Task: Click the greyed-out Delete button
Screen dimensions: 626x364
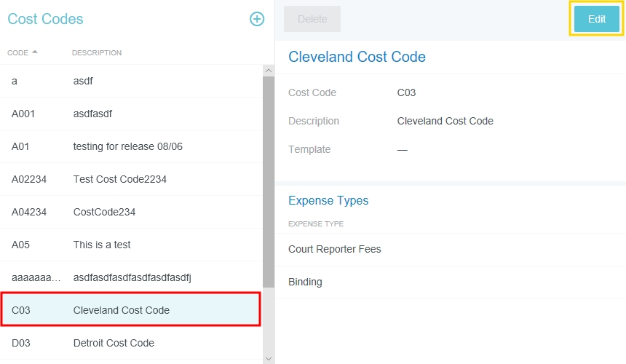Action: tap(312, 19)
